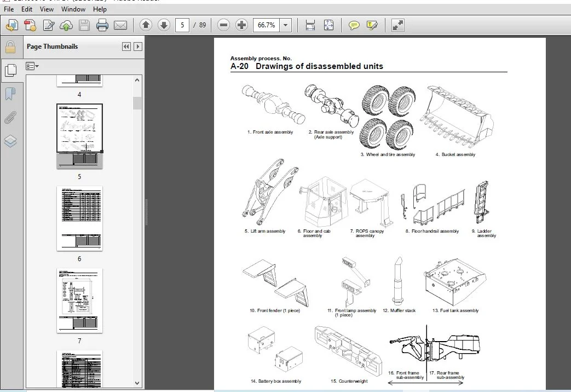Screen dimensions: 571x392
Task: Click thumbnails scrollbar down arrow
Action: (137, 383)
